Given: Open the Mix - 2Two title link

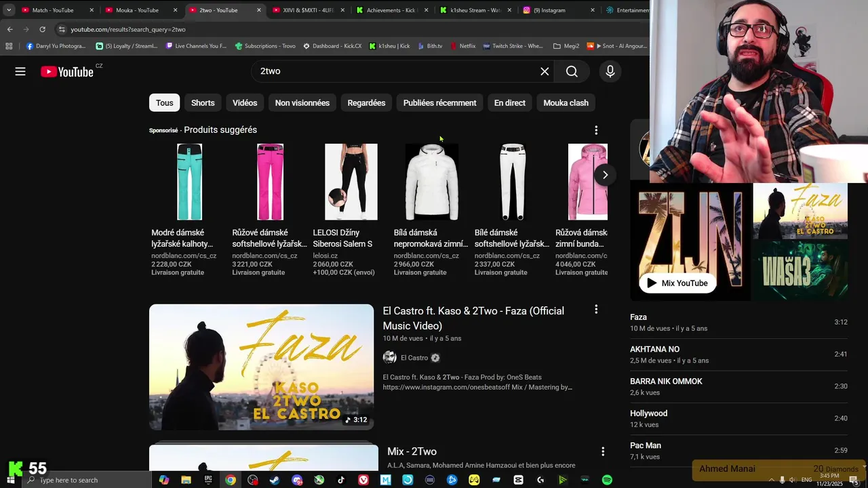Looking at the screenshot, I should pyautogui.click(x=412, y=451).
